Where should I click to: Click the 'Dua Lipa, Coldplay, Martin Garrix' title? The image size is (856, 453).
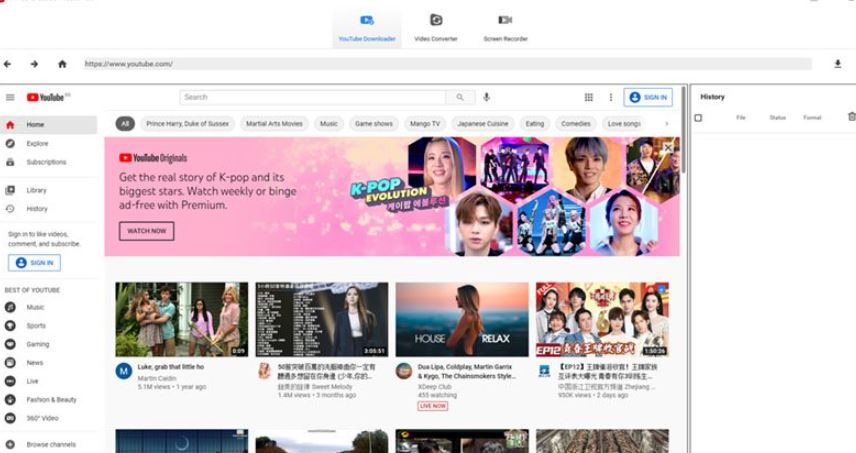click(x=467, y=372)
